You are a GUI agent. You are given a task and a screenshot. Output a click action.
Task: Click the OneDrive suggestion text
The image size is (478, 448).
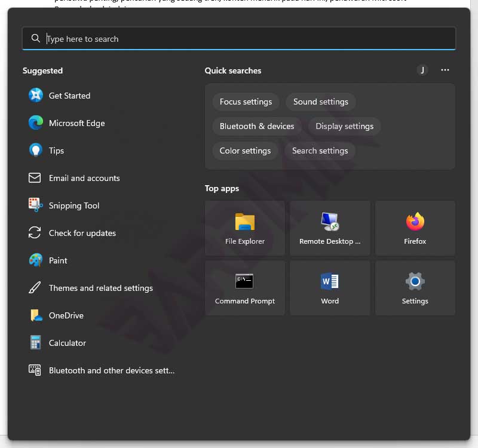coord(66,315)
